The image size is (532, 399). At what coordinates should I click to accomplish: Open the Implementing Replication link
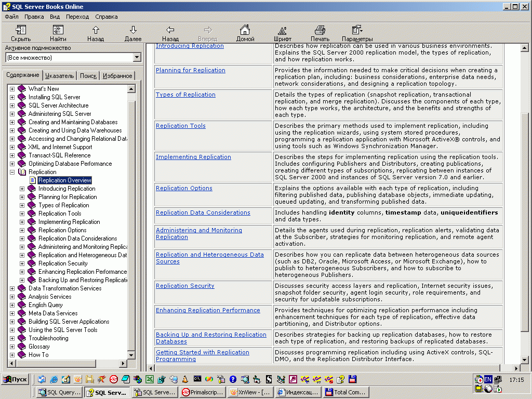click(x=193, y=157)
